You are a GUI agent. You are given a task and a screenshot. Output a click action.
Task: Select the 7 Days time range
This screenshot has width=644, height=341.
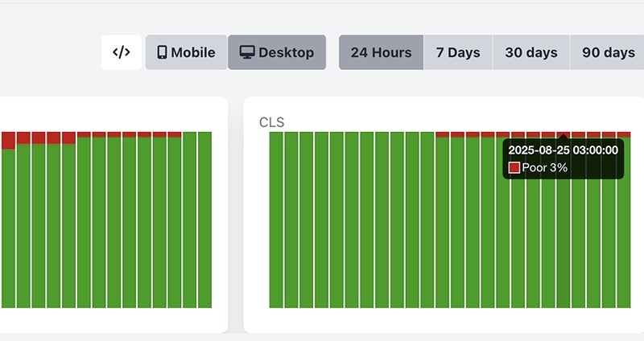click(x=458, y=52)
